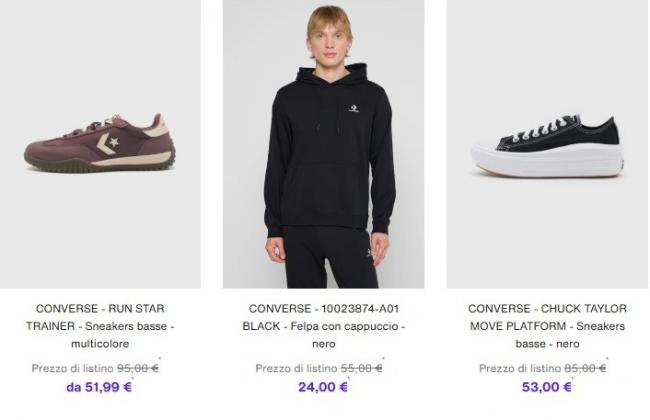Select the 24,00 € hoodie sale price
Screen dimensions: 650x420
click(x=323, y=387)
